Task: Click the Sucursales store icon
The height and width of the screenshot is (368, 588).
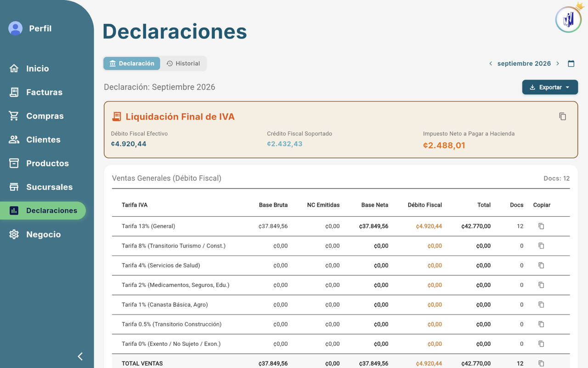Action: point(14,187)
